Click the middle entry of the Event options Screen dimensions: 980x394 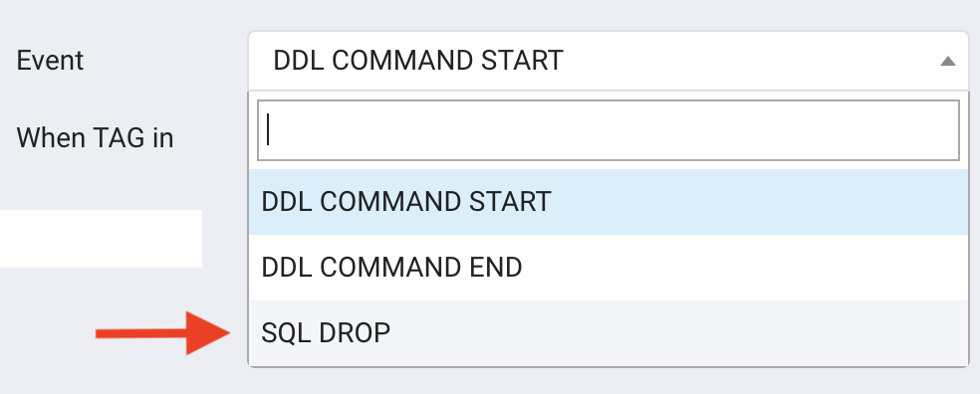[609, 268]
